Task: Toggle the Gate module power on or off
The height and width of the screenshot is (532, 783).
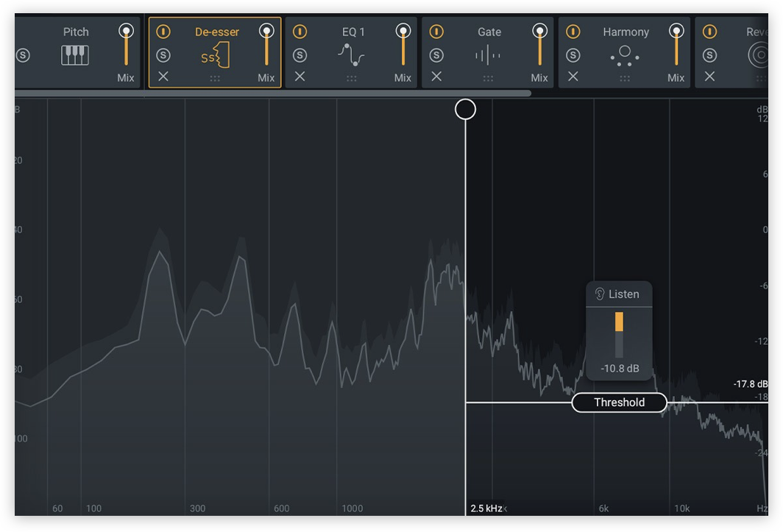Action: (x=436, y=32)
